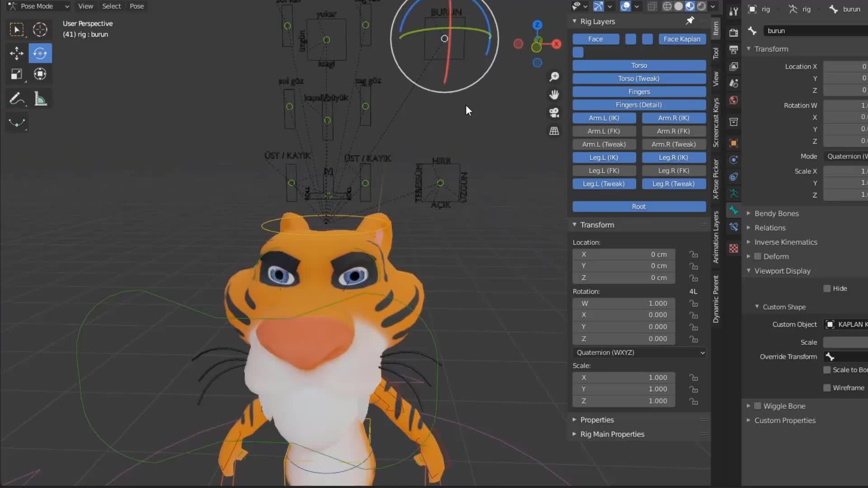Check the Wireframe option in Viewport Display
This screenshot has height=488, width=868.
click(827, 388)
